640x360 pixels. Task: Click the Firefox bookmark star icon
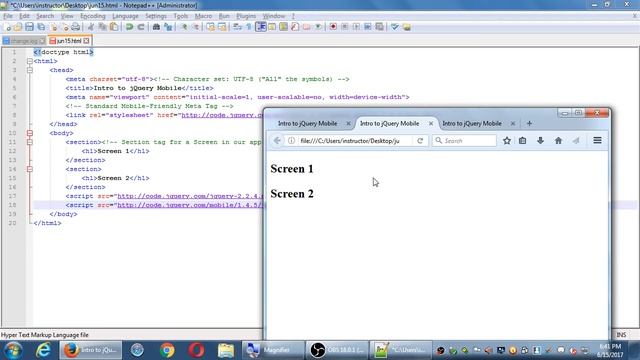tap(507, 140)
